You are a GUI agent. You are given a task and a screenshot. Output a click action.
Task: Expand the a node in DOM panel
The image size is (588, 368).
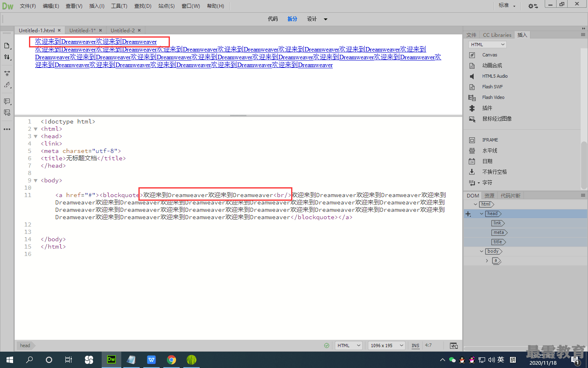(x=487, y=260)
